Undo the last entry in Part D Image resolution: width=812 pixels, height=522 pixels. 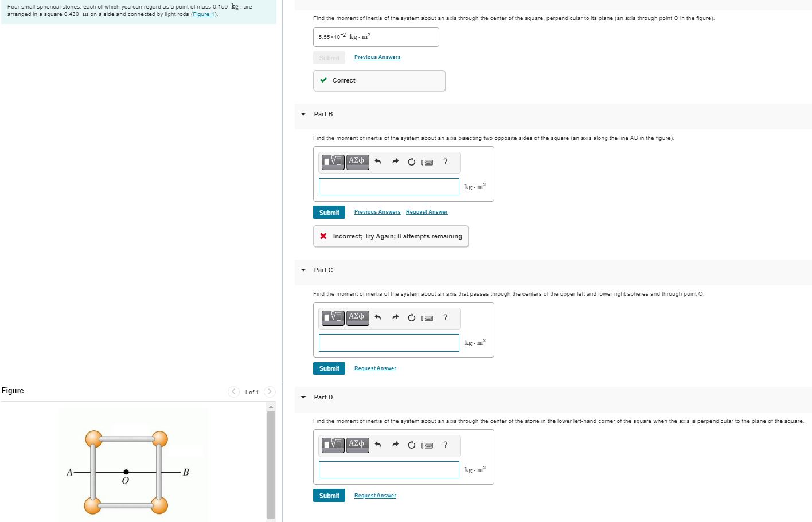point(377,445)
